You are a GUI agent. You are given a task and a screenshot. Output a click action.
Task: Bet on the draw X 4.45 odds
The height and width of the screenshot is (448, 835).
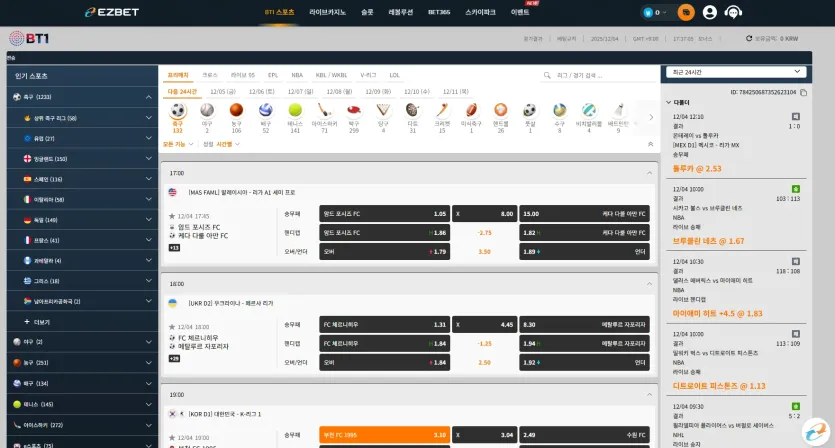(x=485, y=324)
